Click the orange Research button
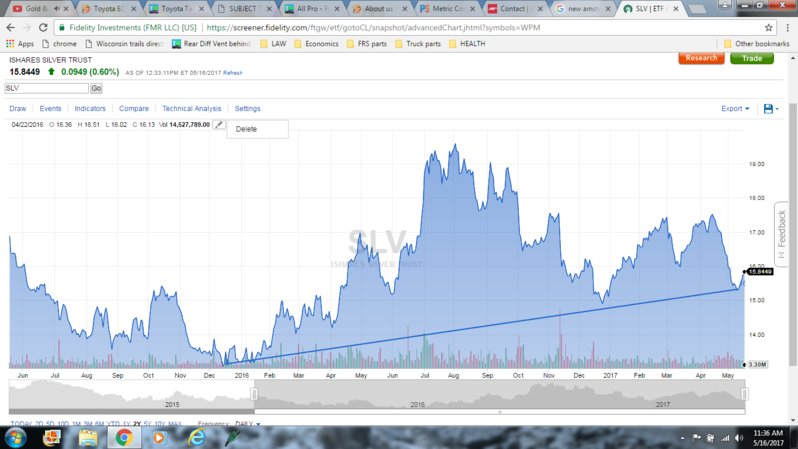The image size is (798, 449). pos(701,58)
